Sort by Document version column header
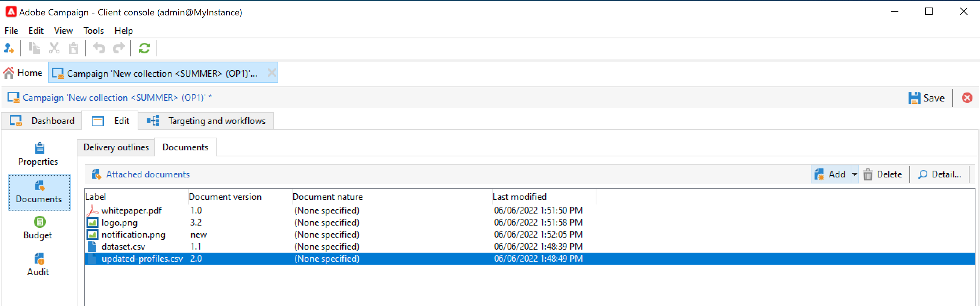Image resolution: width=980 pixels, height=306 pixels. tap(240, 197)
